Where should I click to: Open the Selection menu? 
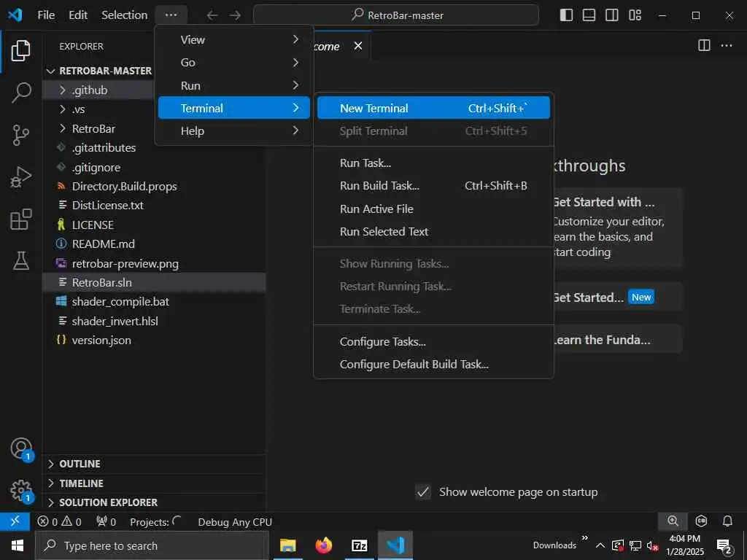pyautogui.click(x=124, y=15)
